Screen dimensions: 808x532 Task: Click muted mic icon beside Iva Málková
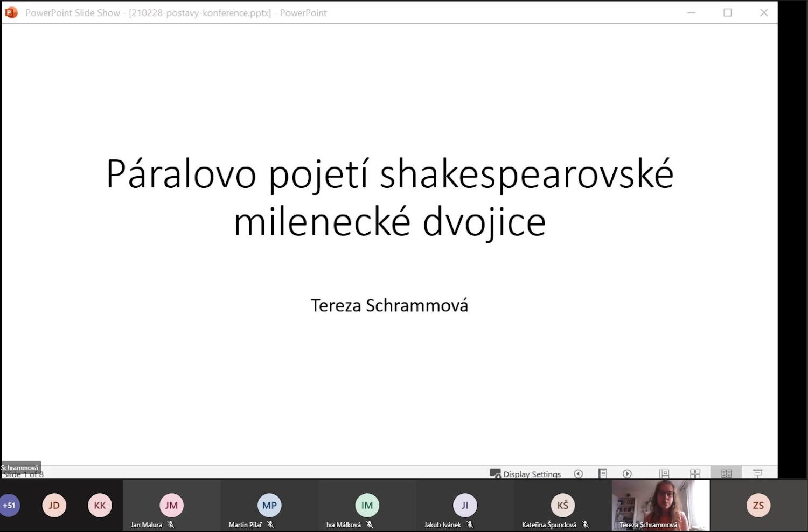click(x=370, y=524)
